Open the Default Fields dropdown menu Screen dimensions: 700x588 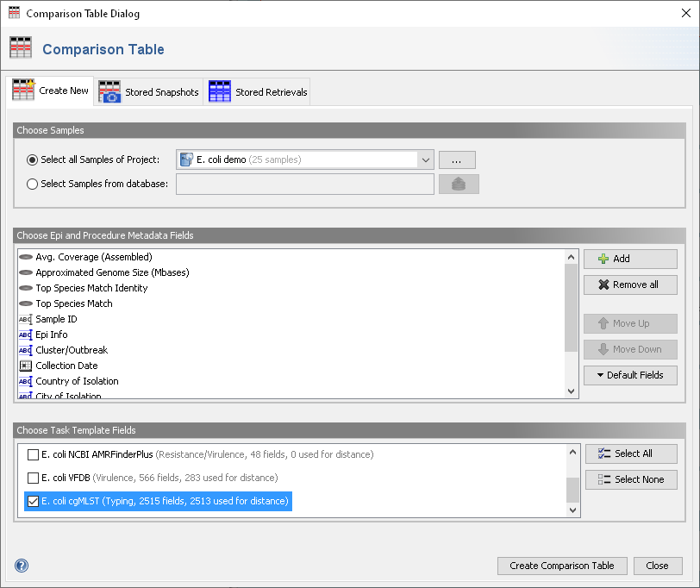pos(630,375)
